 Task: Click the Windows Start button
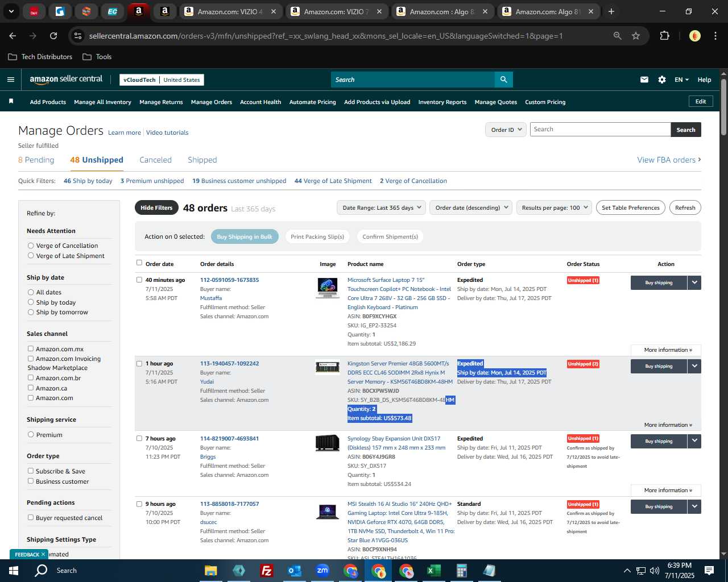point(14,571)
